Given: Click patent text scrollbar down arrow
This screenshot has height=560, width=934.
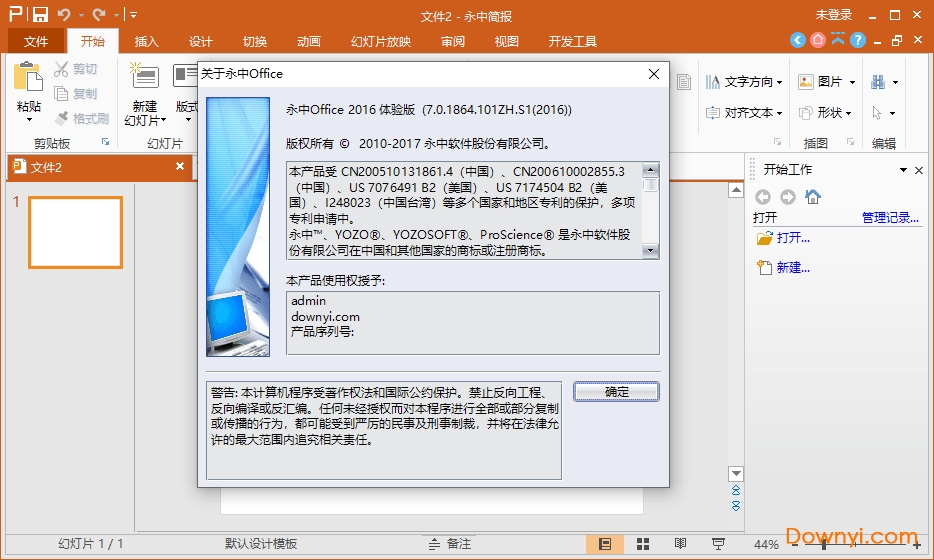Looking at the screenshot, I should [x=650, y=251].
